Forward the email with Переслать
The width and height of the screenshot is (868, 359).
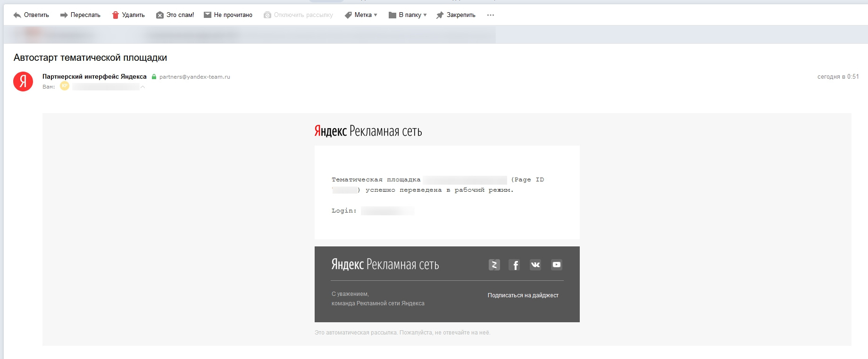(x=80, y=15)
